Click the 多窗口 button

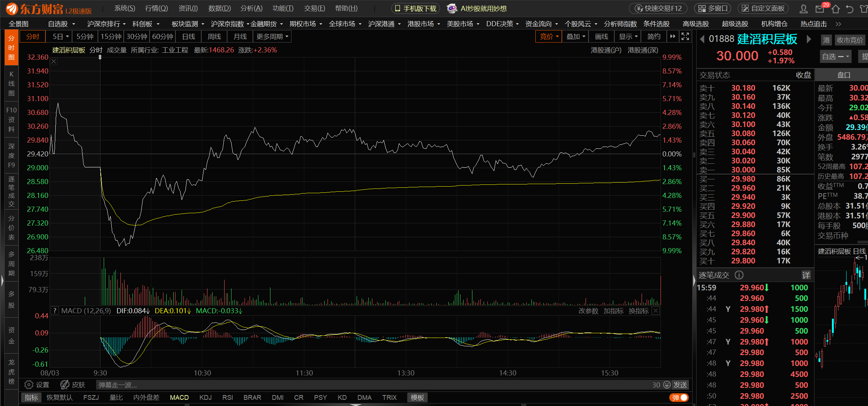[712, 8]
